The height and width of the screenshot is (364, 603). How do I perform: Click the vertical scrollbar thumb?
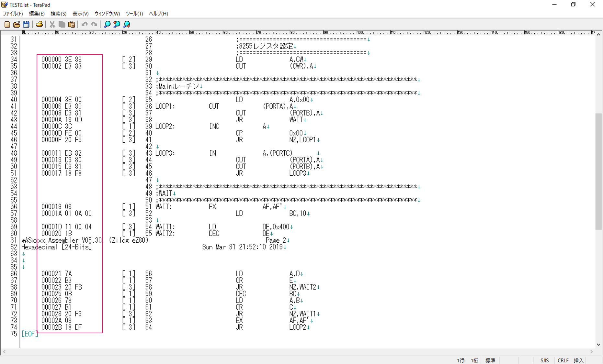[x=599, y=171]
